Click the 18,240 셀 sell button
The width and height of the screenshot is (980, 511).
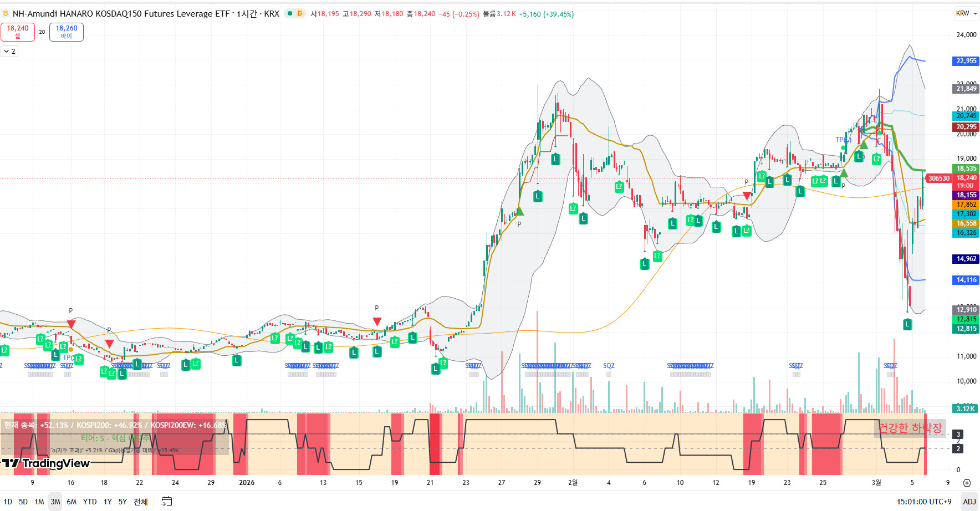click(18, 32)
